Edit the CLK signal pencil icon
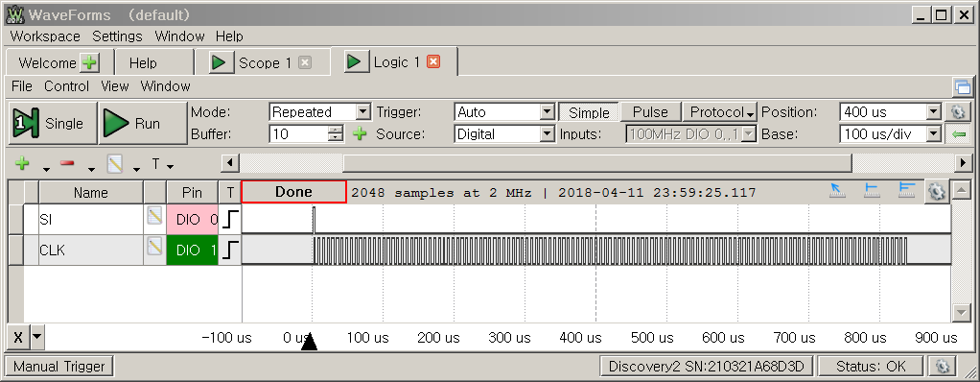The height and width of the screenshot is (382, 980). (153, 247)
